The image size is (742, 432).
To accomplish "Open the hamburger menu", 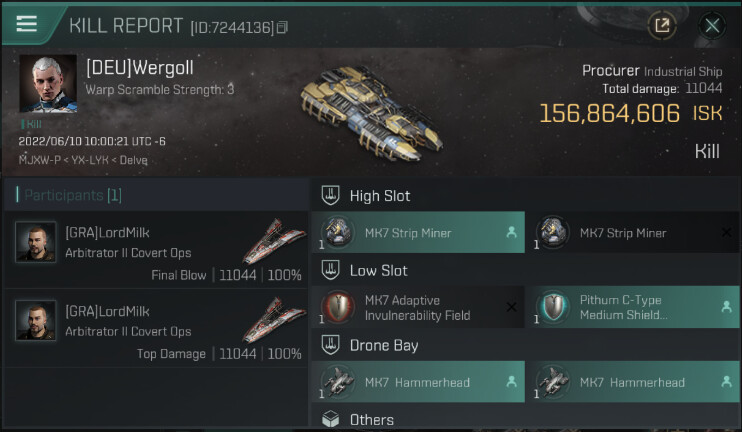I will tap(26, 24).
